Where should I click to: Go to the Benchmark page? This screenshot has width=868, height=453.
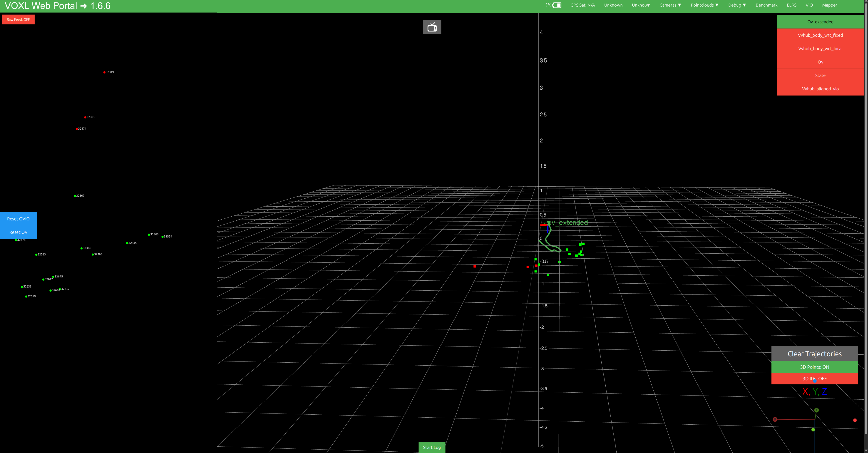(767, 5)
